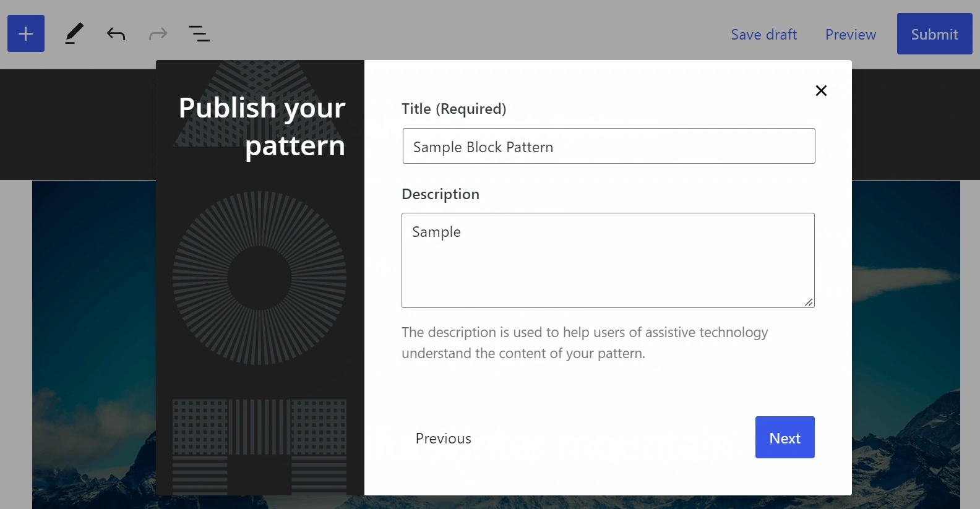
Task: Click the redo arrow icon
Action: [x=158, y=33]
